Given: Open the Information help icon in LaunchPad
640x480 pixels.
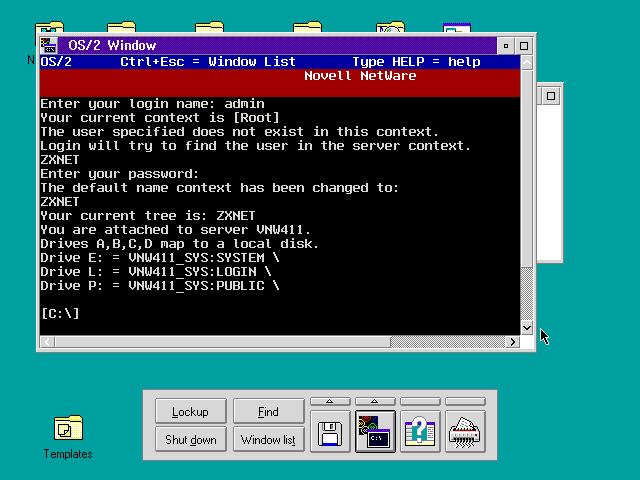Looking at the screenshot, I should pyautogui.click(x=420, y=431).
